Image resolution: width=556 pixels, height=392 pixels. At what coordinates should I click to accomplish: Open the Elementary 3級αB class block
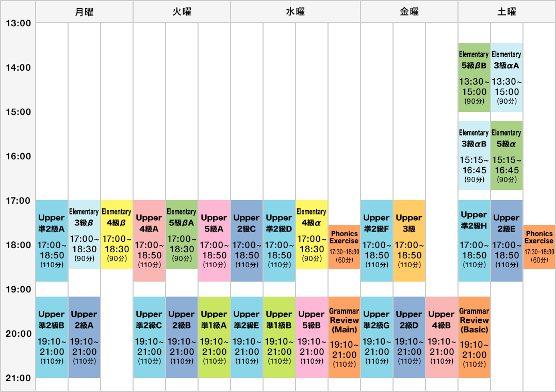pyautogui.click(x=474, y=156)
